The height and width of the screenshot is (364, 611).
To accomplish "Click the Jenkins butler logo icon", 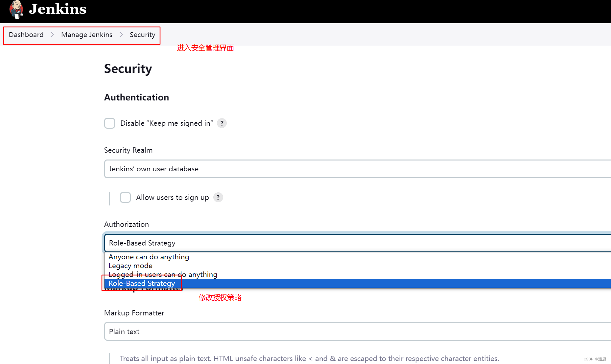I will pos(16,10).
